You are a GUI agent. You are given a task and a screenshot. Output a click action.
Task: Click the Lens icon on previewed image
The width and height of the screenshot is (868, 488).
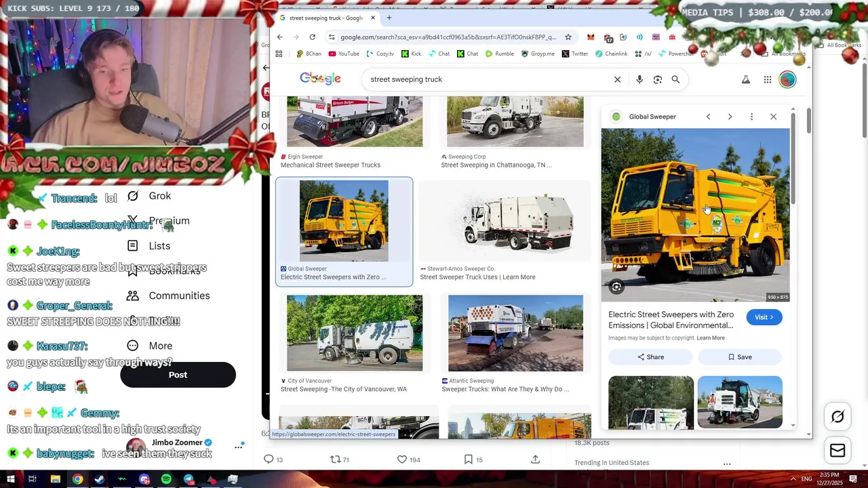(x=616, y=287)
